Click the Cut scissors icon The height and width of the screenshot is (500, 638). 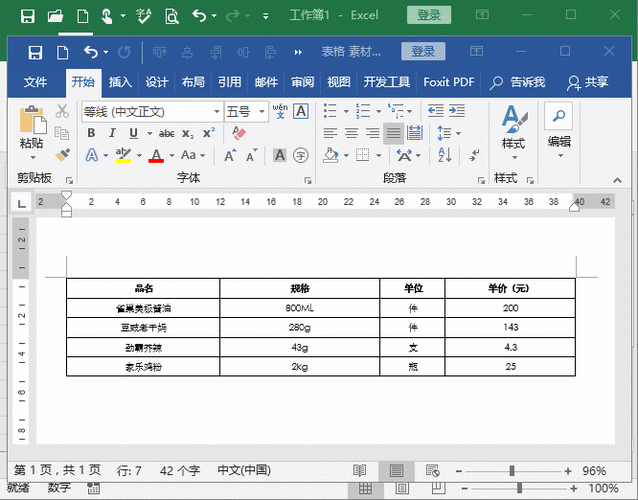[x=62, y=111]
